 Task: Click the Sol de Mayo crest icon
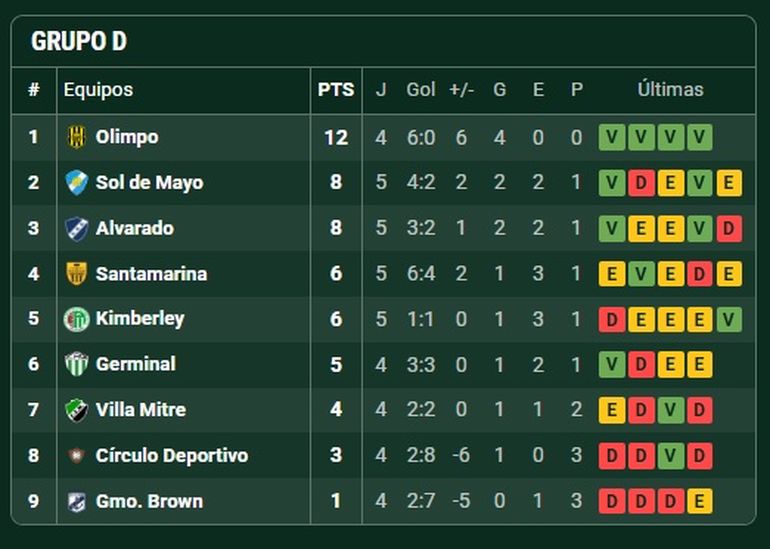click(x=77, y=183)
